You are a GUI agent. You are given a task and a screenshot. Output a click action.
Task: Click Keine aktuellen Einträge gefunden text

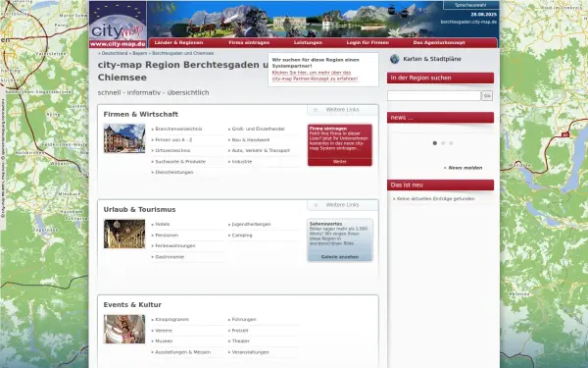tap(435, 198)
